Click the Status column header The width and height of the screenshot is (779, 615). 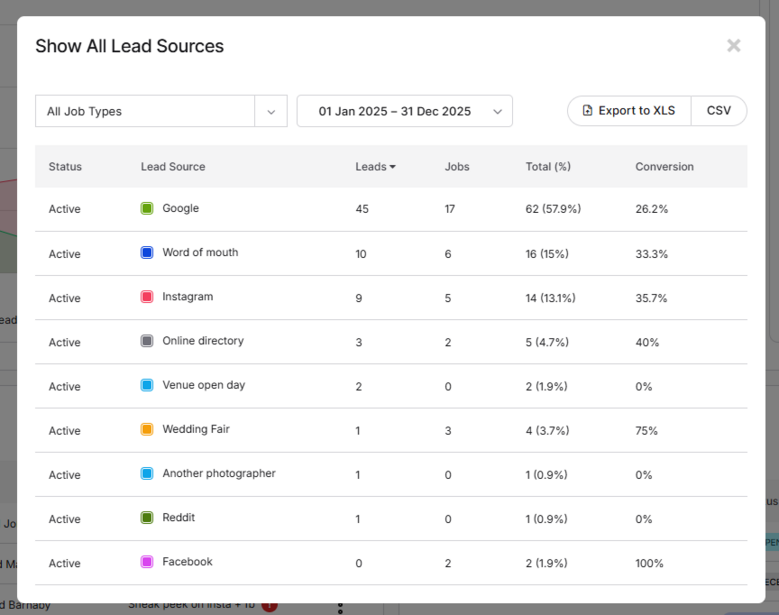pyautogui.click(x=65, y=167)
